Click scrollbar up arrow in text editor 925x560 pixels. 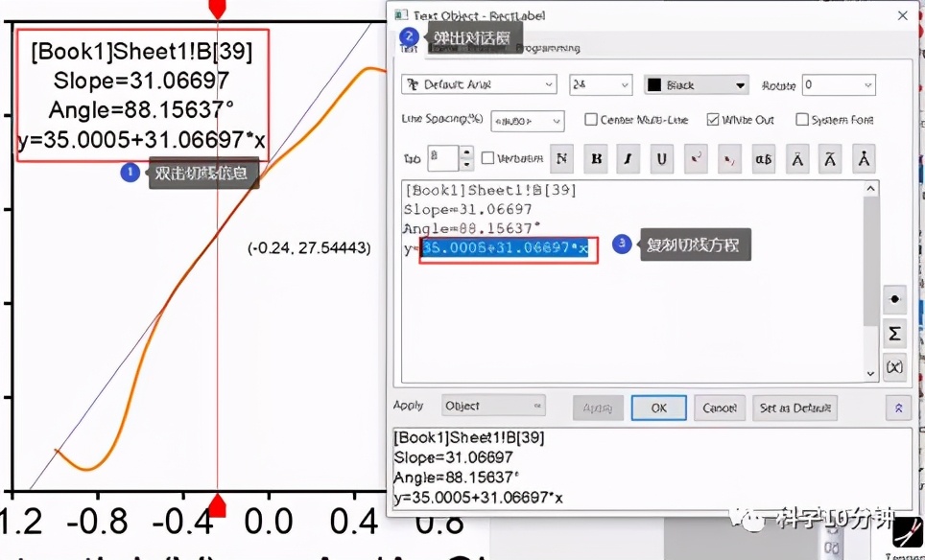pos(870,189)
